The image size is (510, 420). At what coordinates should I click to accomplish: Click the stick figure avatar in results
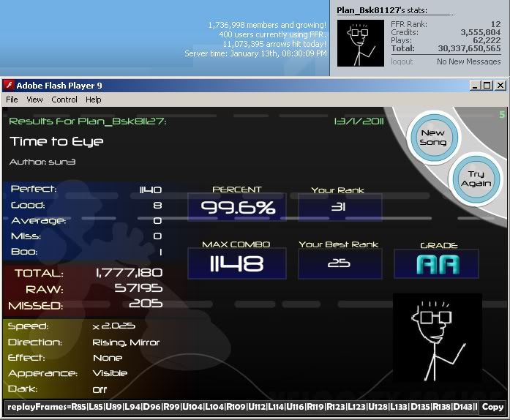pos(437,337)
